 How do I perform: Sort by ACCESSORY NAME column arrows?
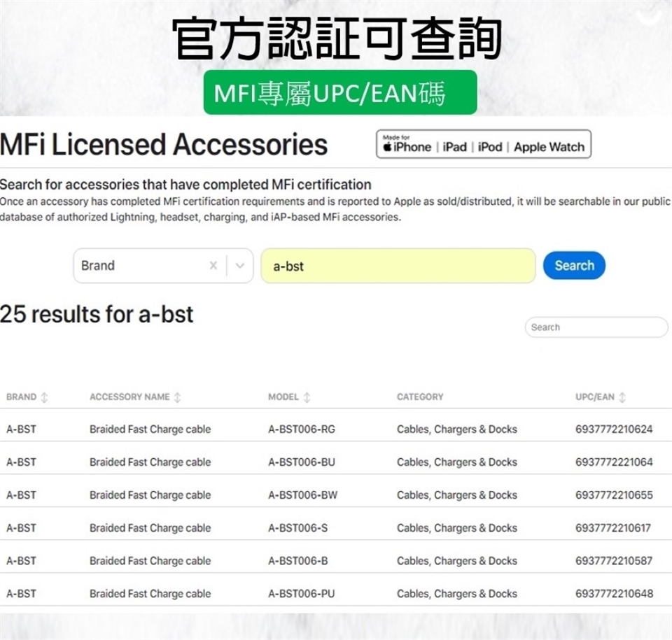[x=177, y=397]
